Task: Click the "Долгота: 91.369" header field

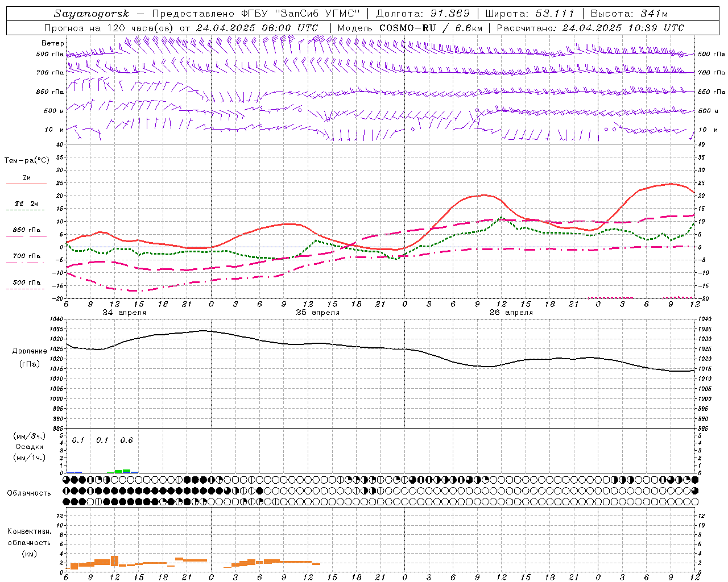Action: pyautogui.click(x=423, y=14)
